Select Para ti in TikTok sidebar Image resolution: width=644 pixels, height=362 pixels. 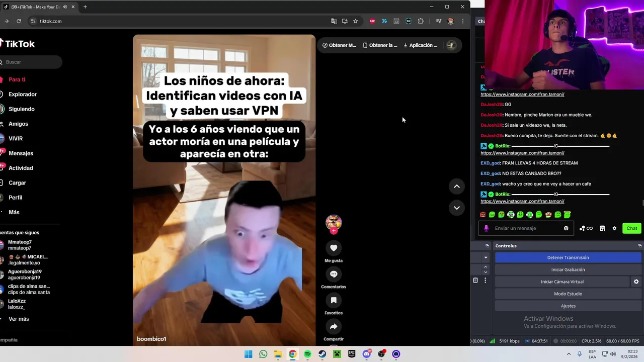[17, 79]
